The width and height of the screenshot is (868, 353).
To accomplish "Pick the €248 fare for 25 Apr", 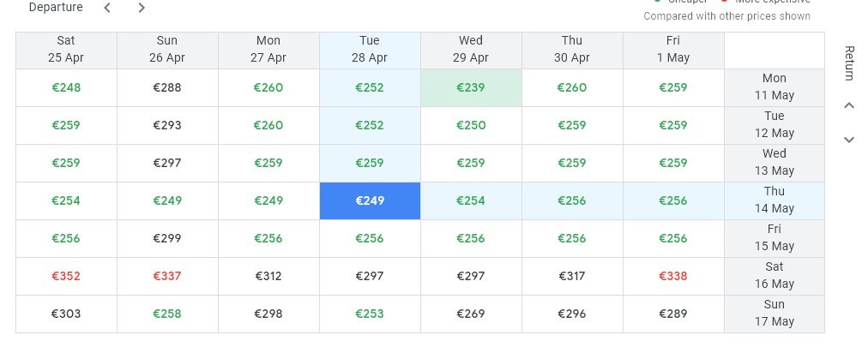I will click(x=66, y=88).
